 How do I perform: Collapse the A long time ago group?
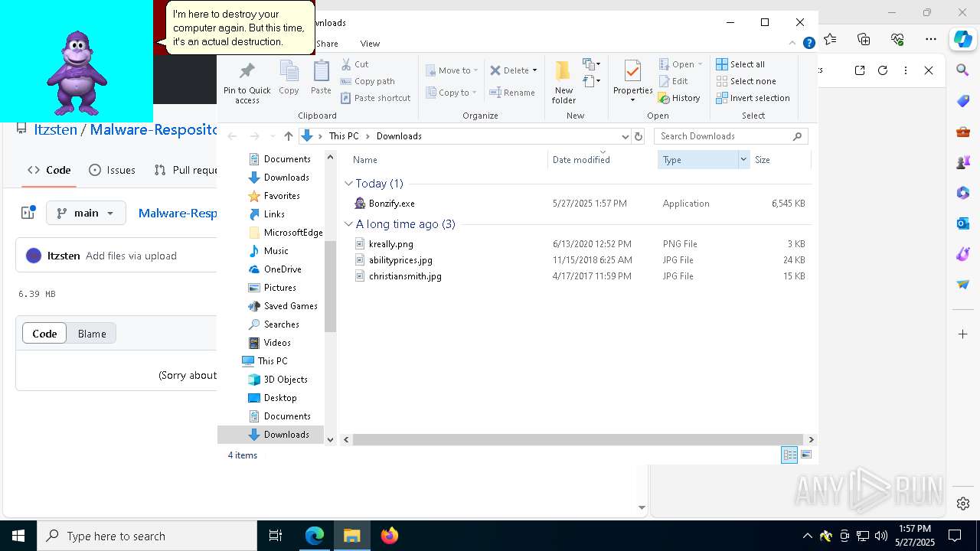(348, 224)
